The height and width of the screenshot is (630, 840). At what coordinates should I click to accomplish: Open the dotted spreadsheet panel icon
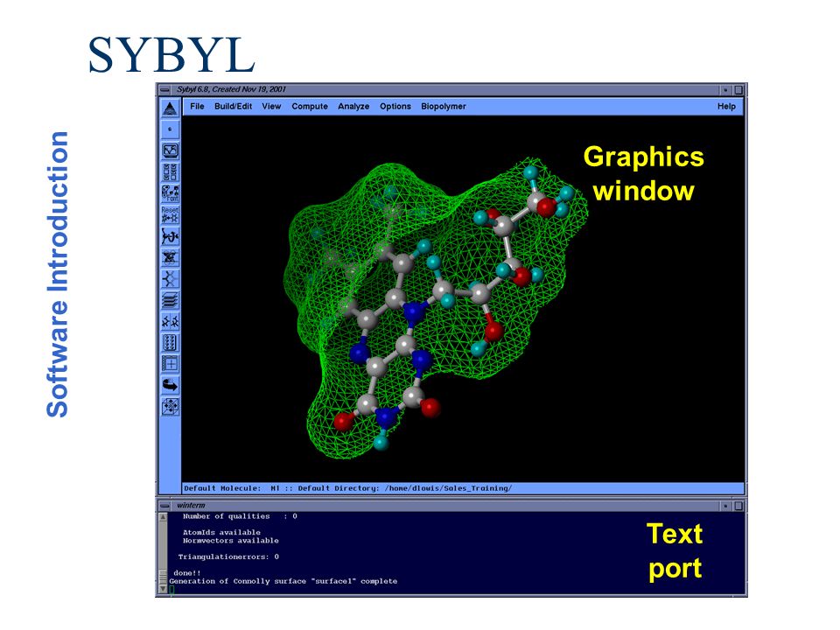coord(170,342)
